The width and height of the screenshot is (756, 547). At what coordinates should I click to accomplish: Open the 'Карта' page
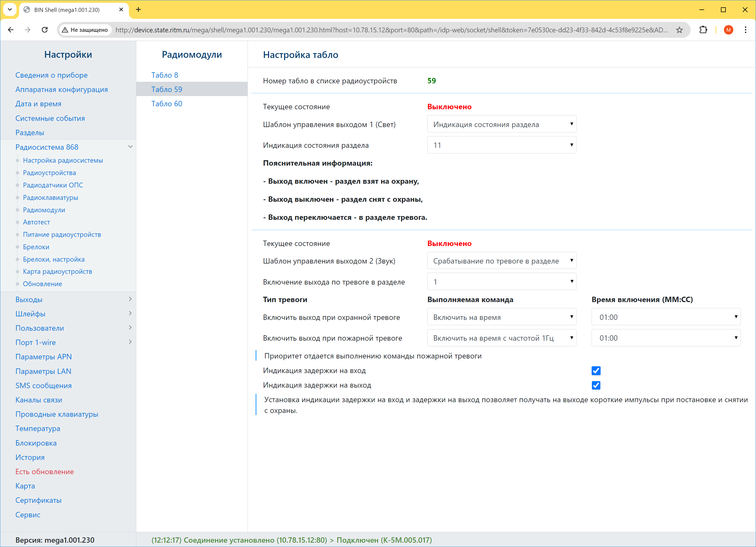pos(25,486)
